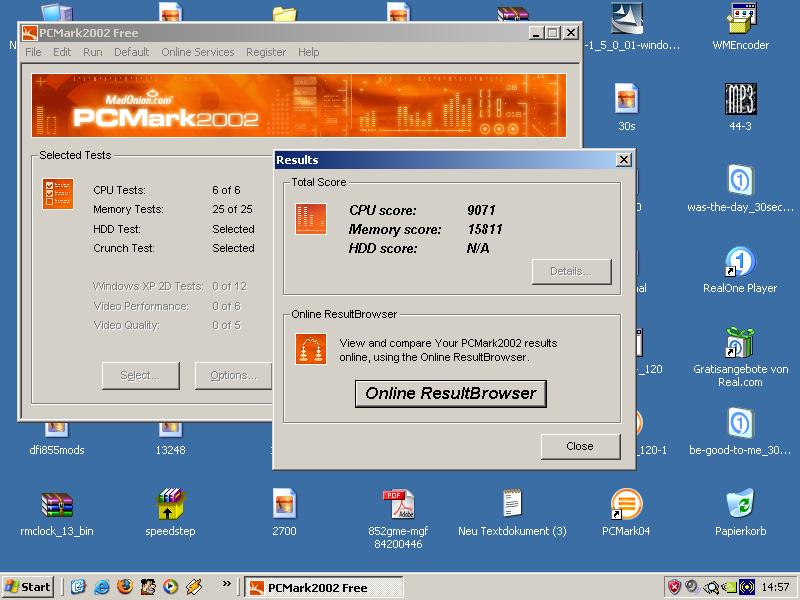Click the Online ResultBrowser orange icon
Image resolution: width=800 pixels, height=600 pixels.
click(x=311, y=349)
